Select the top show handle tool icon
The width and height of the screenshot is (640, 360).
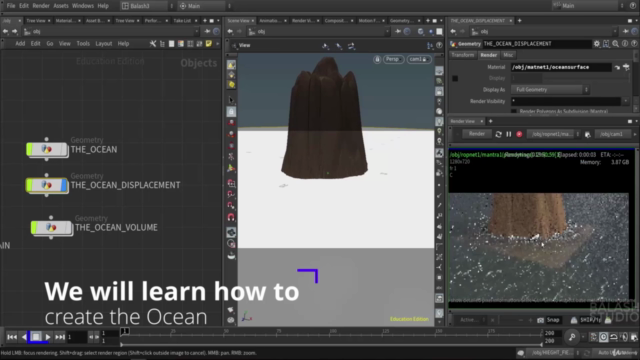231,65
